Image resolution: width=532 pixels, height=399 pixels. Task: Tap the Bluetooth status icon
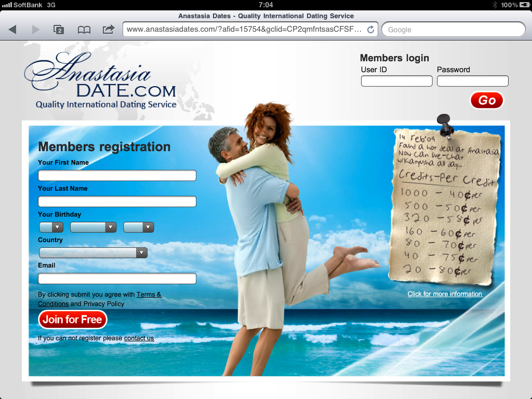click(x=495, y=5)
